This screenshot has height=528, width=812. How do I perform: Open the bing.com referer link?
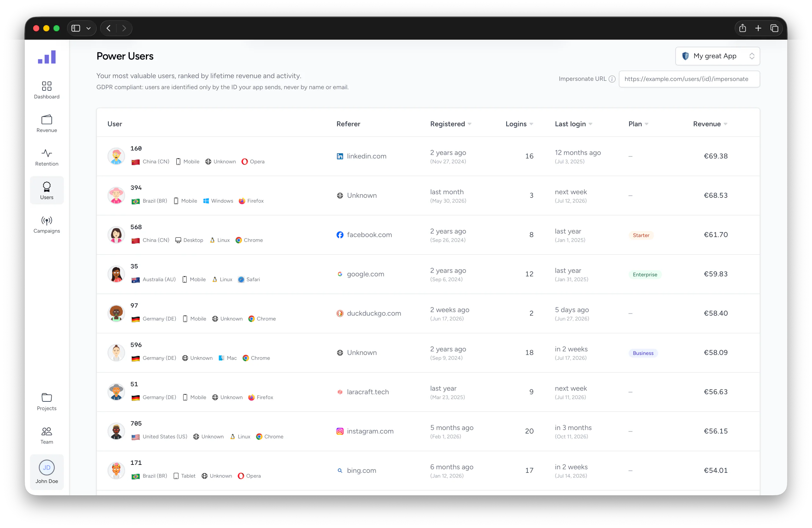click(361, 470)
